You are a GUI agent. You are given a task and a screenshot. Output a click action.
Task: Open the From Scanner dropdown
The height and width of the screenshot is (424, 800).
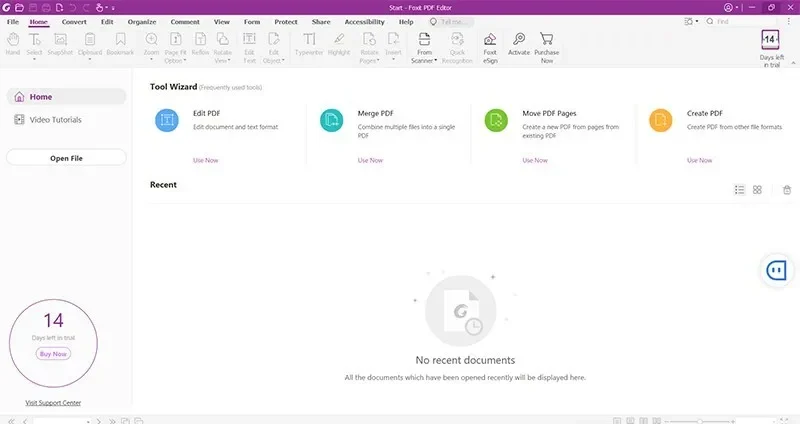pos(436,61)
